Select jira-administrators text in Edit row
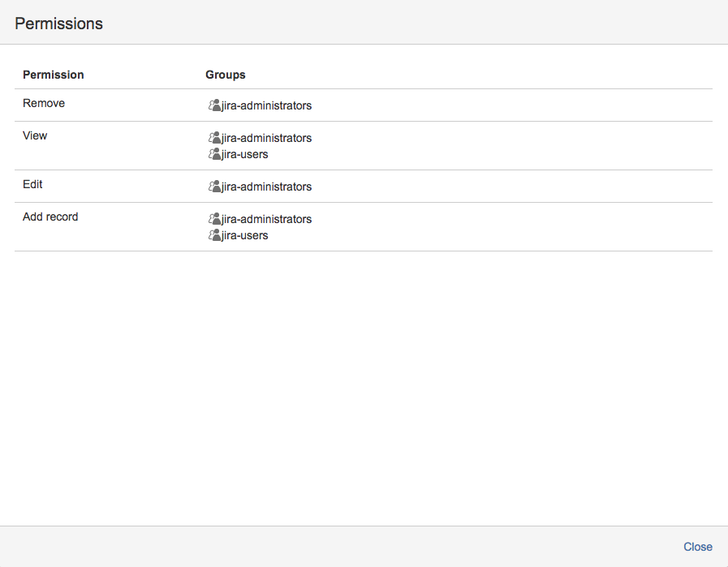Viewport: 728px width, 567px height. click(x=267, y=187)
